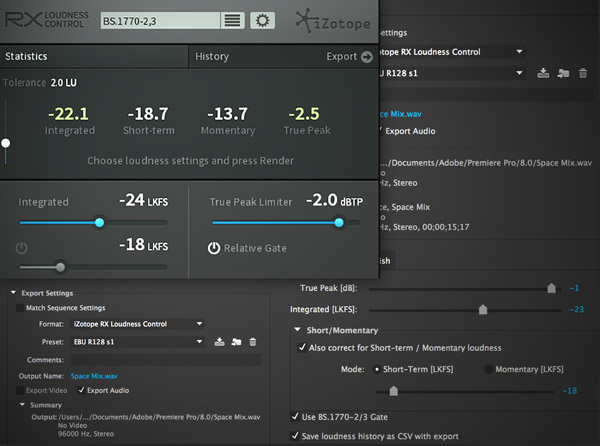
Task: Toggle Also correct for Short-term / Momentary loudness
Action: (x=302, y=347)
